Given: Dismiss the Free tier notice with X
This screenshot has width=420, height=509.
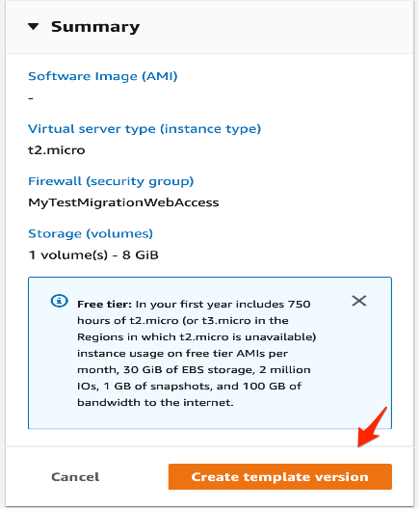Looking at the screenshot, I should pos(359,301).
